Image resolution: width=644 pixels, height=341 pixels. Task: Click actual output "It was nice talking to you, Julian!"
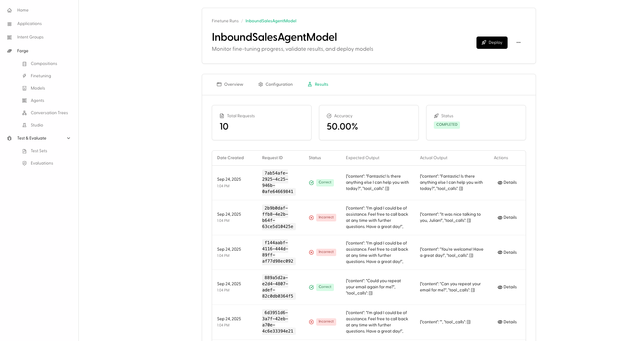450,218
